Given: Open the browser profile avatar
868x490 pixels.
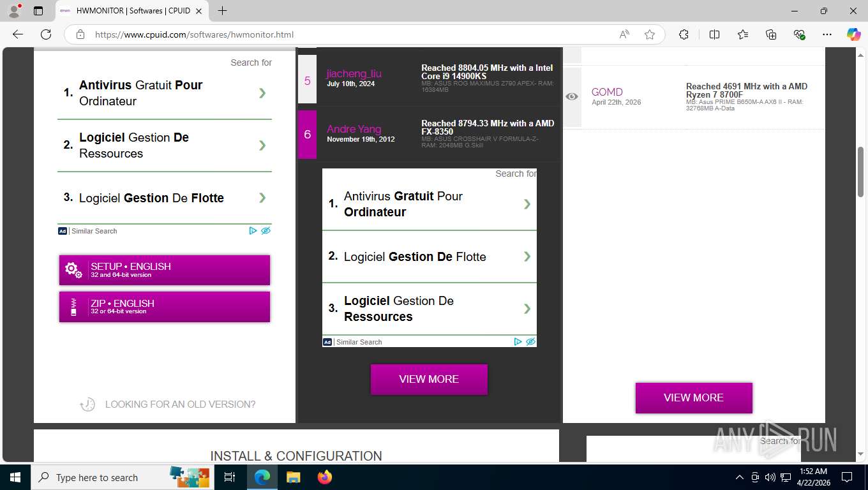Looking at the screenshot, I should tap(14, 11).
